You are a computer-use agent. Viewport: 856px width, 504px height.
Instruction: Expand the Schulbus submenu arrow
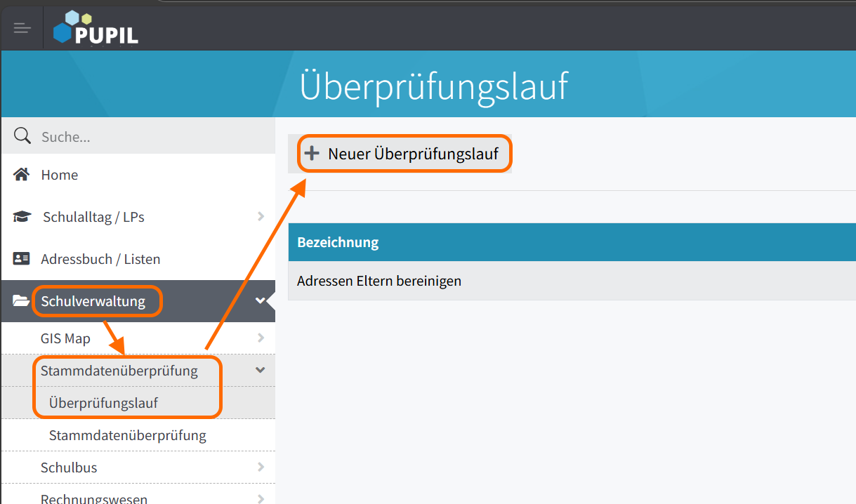coord(261,467)
